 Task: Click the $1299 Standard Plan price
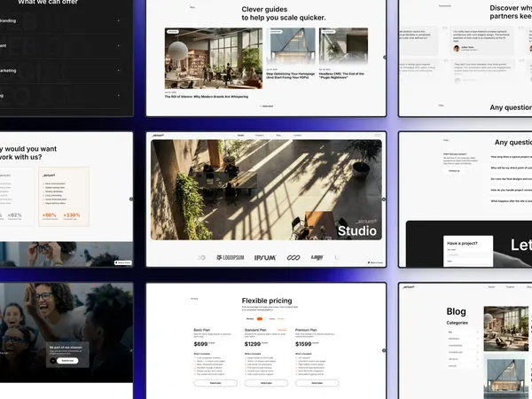click(x=253, y=344)
